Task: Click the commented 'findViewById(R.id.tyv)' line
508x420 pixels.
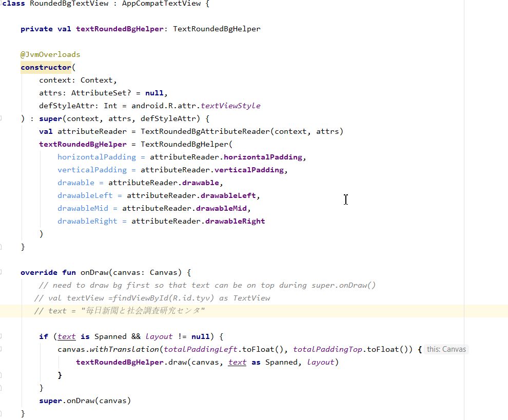Action: [152, 298]
